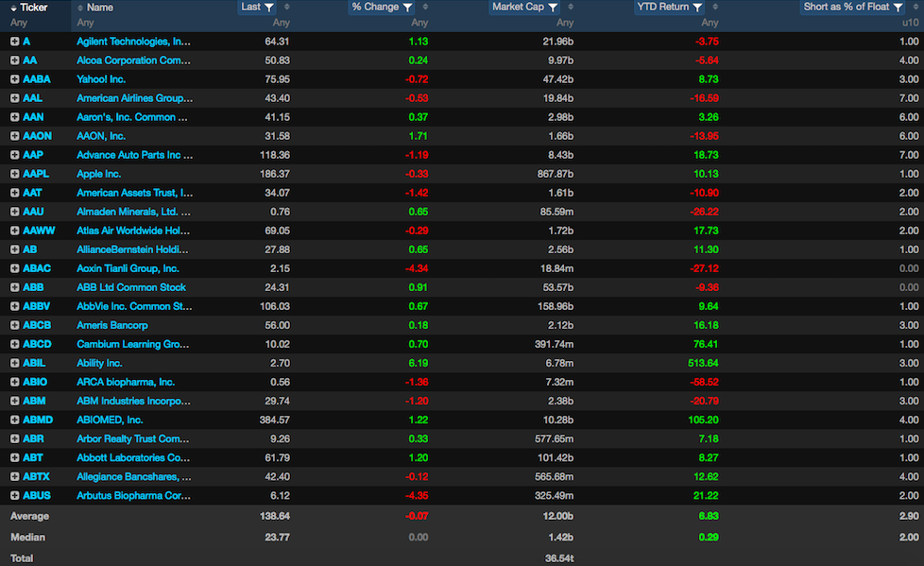Click sort arrows next to Market Cap column

[x=571, y=7]
